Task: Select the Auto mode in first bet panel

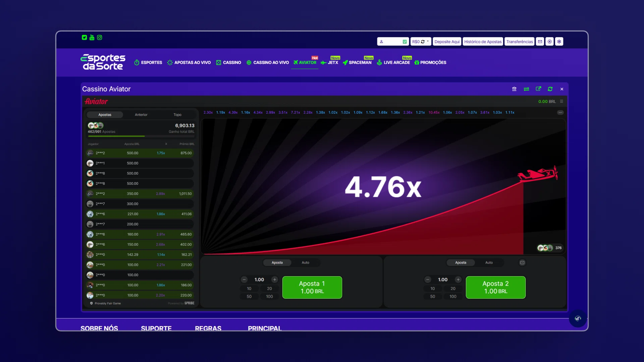Action: pyautogui.click(x=306, y=263)
